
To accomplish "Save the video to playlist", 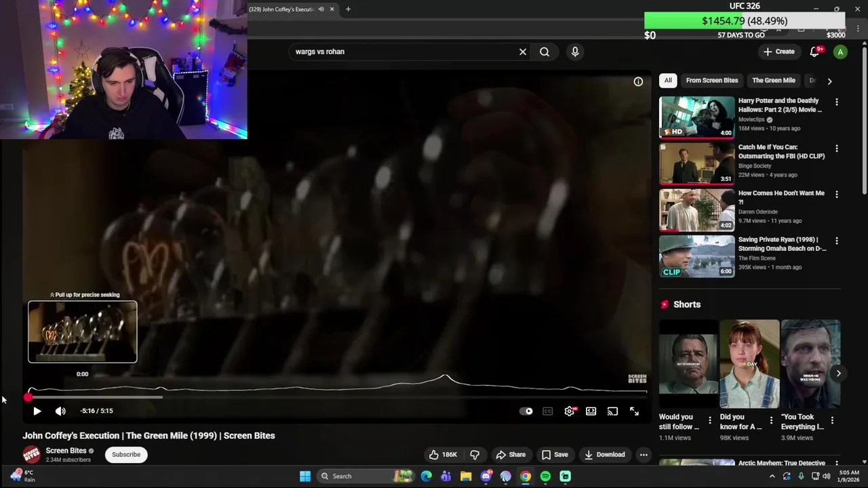I will [555, 455].
